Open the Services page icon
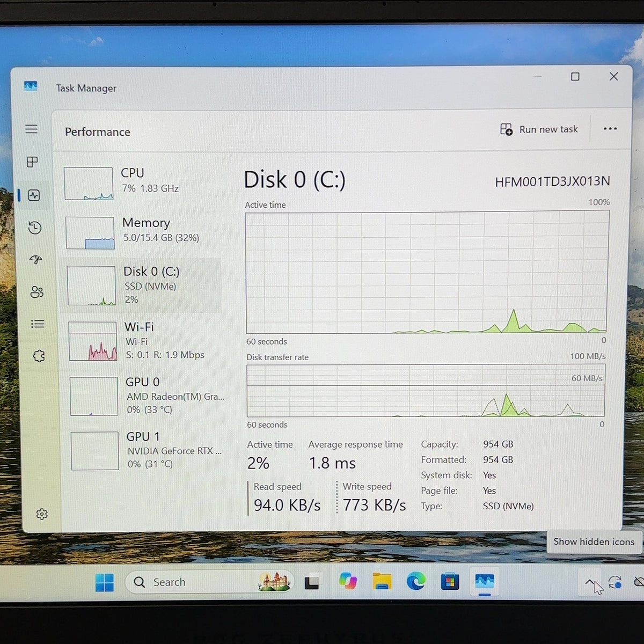The height and width of the screenshot is (644, 644). click(39, 356)
